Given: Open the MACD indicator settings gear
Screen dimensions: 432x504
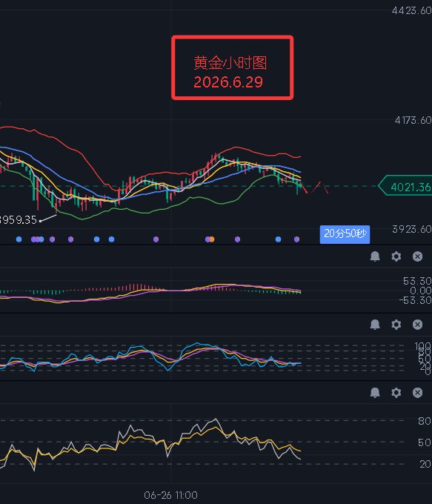Looking at the screenshot, I should coord(396,256).
